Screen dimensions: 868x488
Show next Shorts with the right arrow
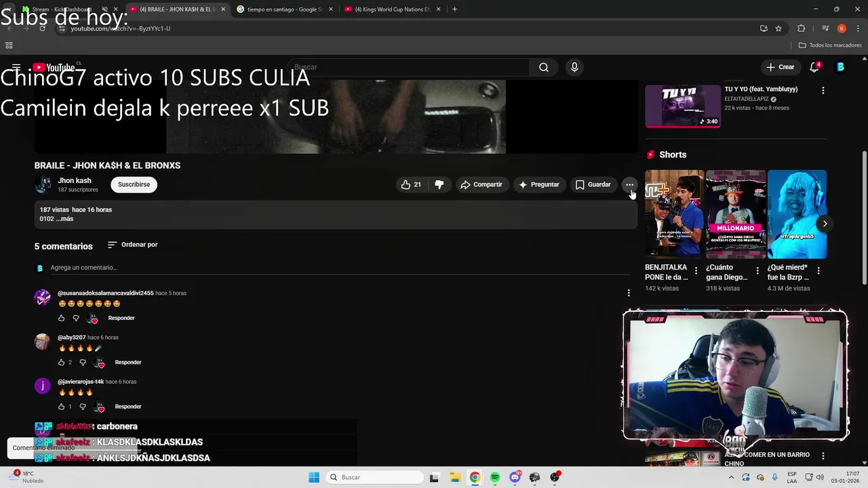[825, 223]
